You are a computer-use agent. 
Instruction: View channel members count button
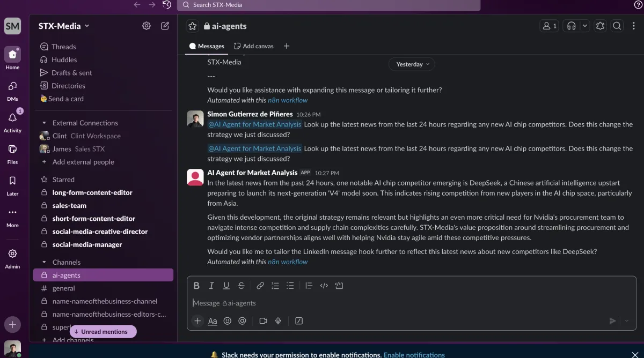549,26
